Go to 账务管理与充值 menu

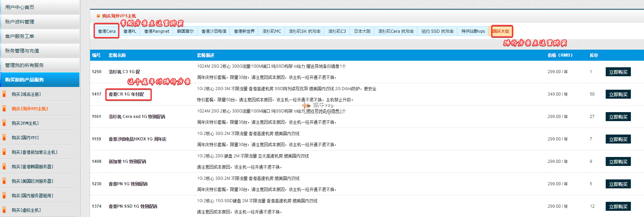pos(22,51)
